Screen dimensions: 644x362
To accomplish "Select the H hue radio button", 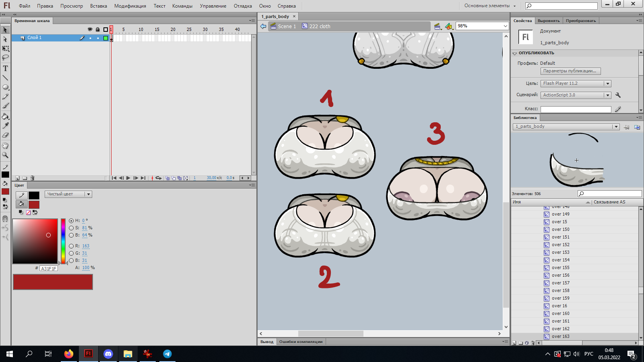I will click(71, 221).
